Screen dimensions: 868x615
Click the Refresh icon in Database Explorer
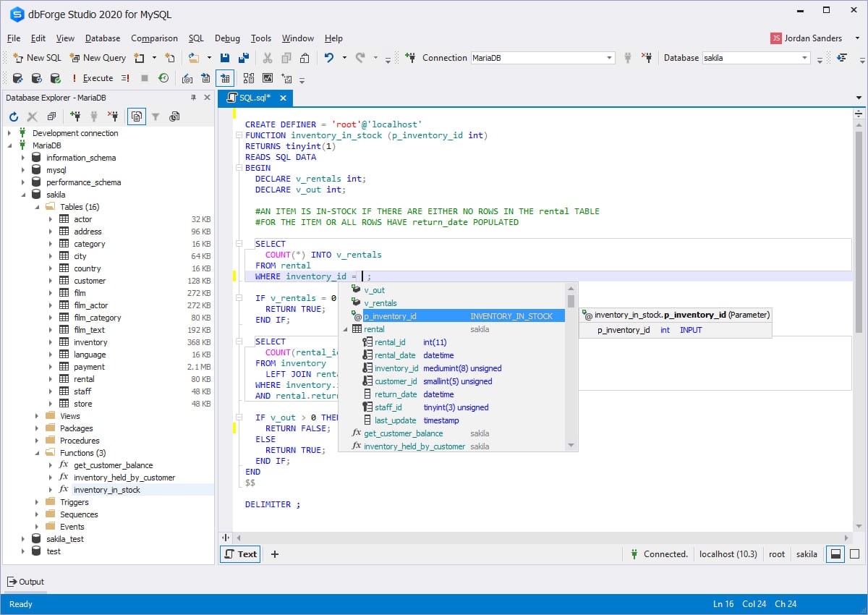coord(13,116)
